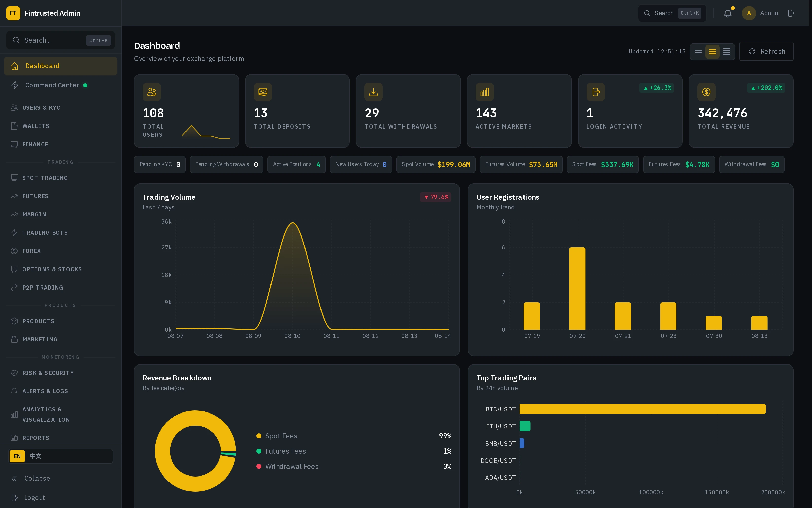Expand the Margin section
This screenshot has width=812, height=508.
click(x=60, y=214)
